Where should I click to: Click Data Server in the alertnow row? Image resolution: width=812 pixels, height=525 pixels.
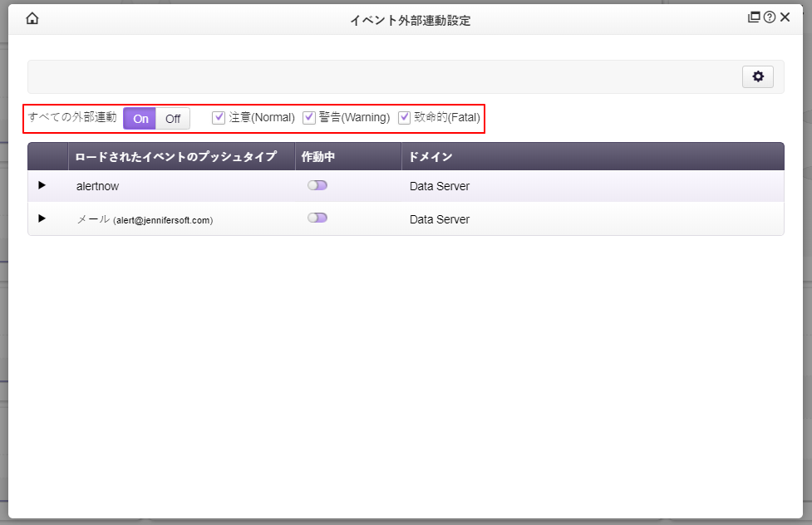tap(440, 187)
